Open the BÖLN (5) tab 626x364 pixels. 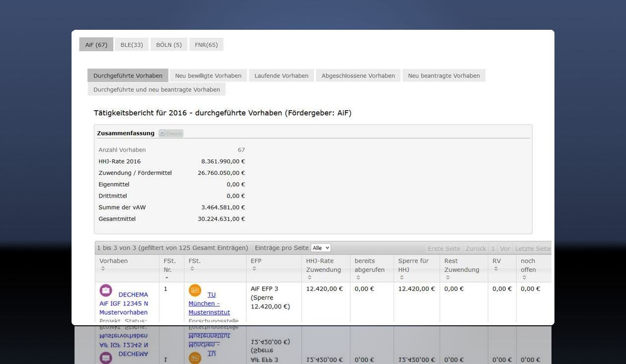(169, 45)
